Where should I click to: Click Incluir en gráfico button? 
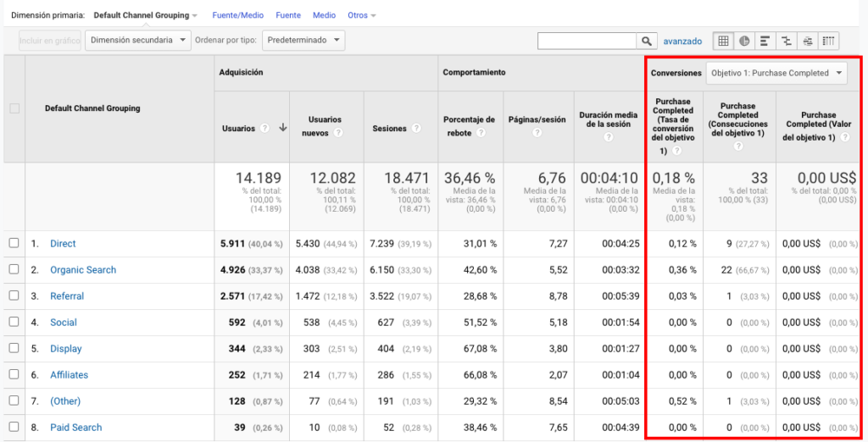pos(50,41)
